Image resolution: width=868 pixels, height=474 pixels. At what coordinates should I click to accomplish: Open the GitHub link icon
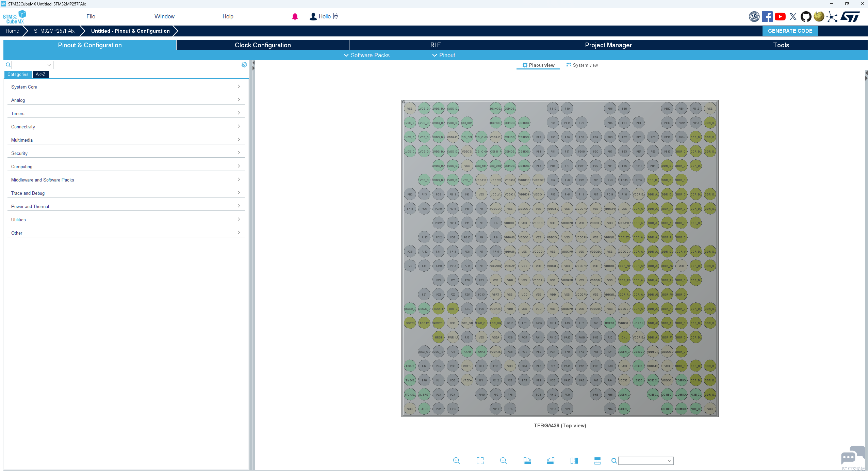(806, 16)
